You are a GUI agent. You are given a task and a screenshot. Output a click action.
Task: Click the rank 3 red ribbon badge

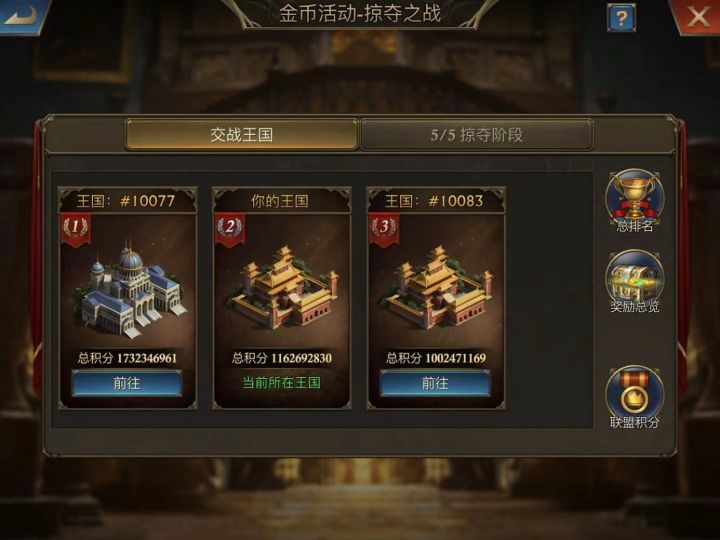pyautogui.click(x=384, y=228)
